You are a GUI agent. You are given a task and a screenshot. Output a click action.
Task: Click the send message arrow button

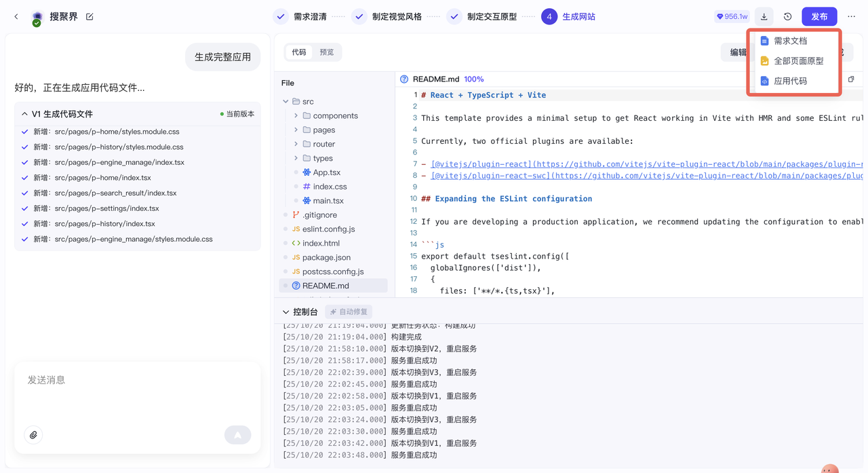[237, 435]
